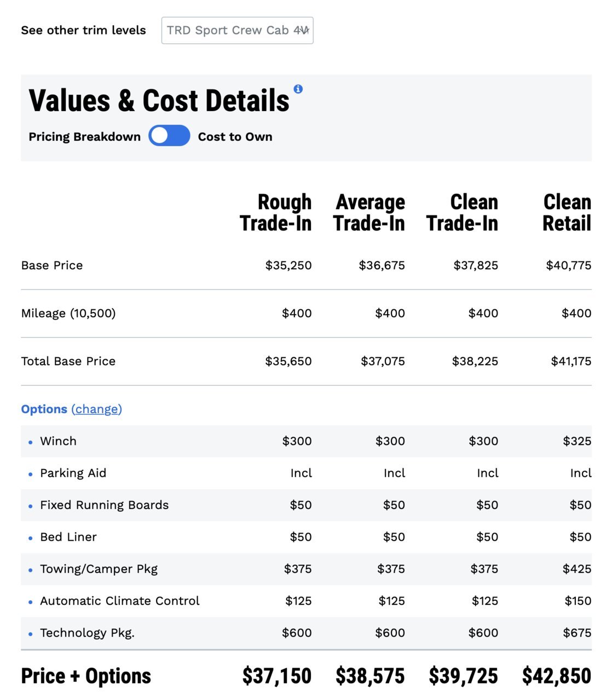The height and width of the screenshot is (700, 612).
Task: Click the Technology Pkg. bullet
Action: tap(30, 634)
